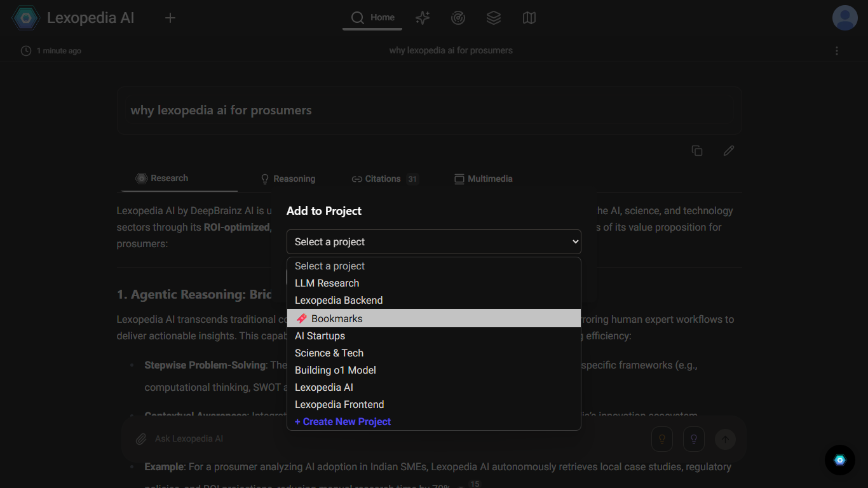Click the Add to Project dialog heading

(x=324, y=211)
